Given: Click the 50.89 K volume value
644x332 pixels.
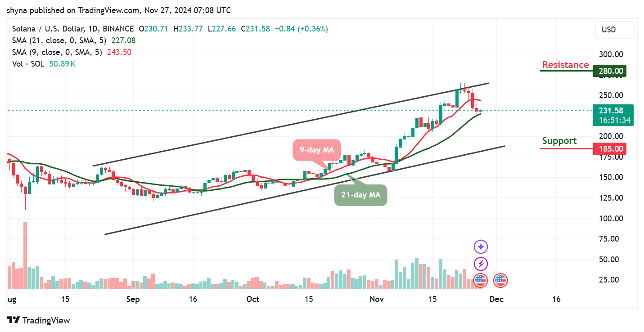Looking at the screenshot, I should coord(63,64).
